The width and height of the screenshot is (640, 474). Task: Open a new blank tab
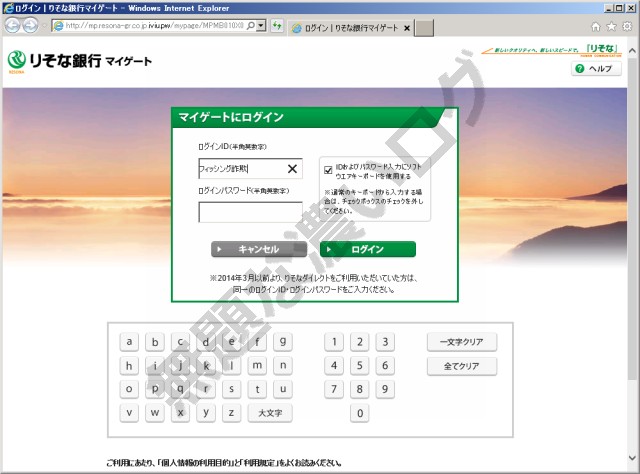tap(424, 28)
